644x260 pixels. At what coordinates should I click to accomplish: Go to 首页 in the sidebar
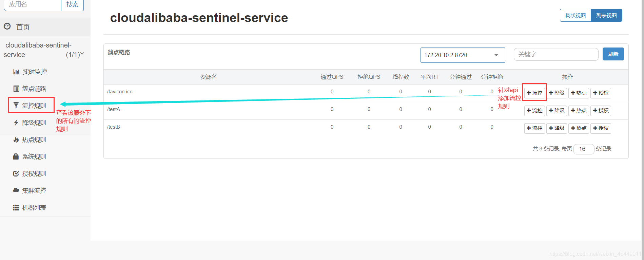coord(23,27)
